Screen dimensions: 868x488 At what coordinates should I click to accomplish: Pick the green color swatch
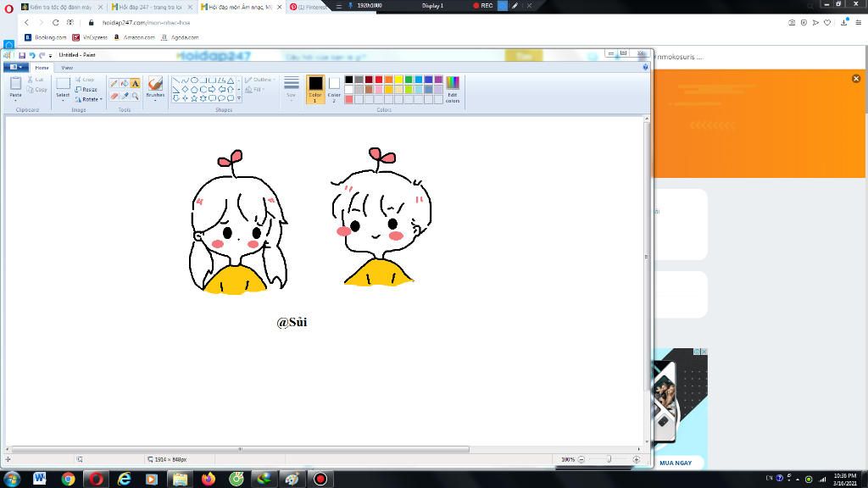tap(409, 80)
